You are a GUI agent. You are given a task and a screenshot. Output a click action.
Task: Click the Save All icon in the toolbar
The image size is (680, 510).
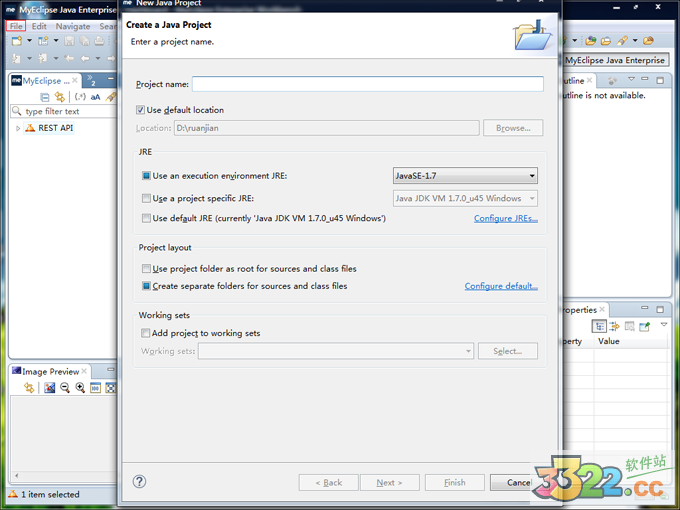[x=85, y=41]
